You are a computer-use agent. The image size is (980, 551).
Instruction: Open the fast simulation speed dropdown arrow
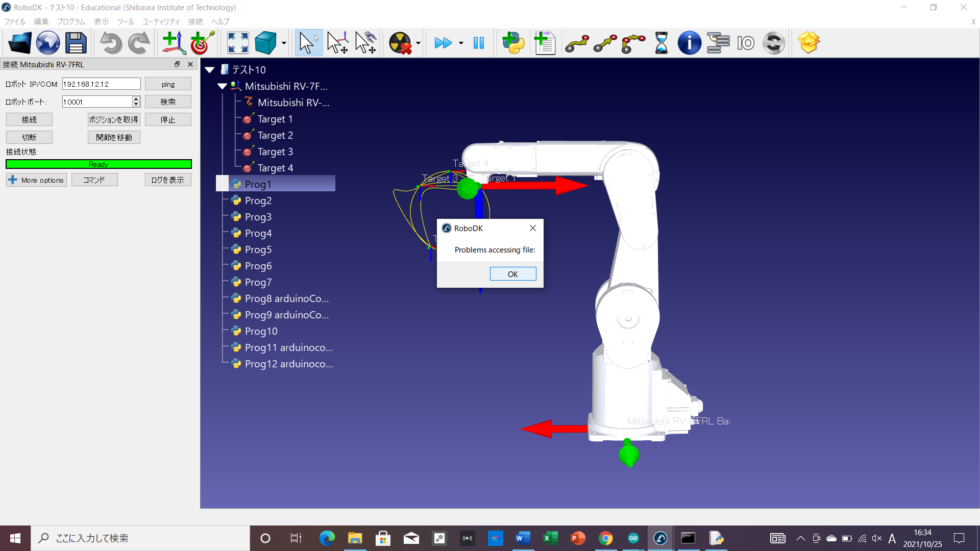[x=461, y=43]
